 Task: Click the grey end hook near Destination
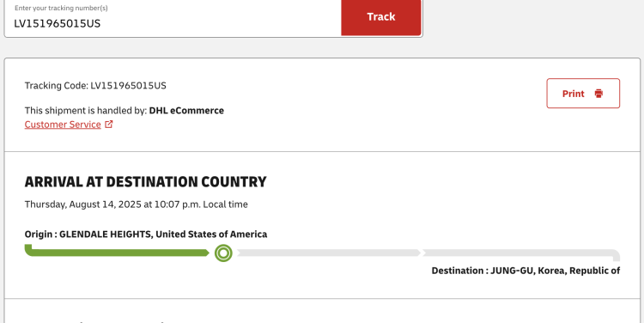616,256
